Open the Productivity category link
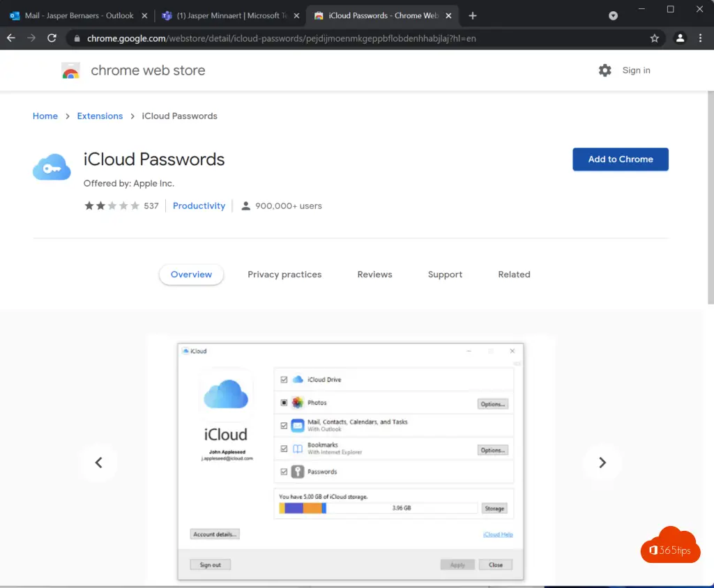The height and width of the screenshot is (588, 714). coord(199,206)
